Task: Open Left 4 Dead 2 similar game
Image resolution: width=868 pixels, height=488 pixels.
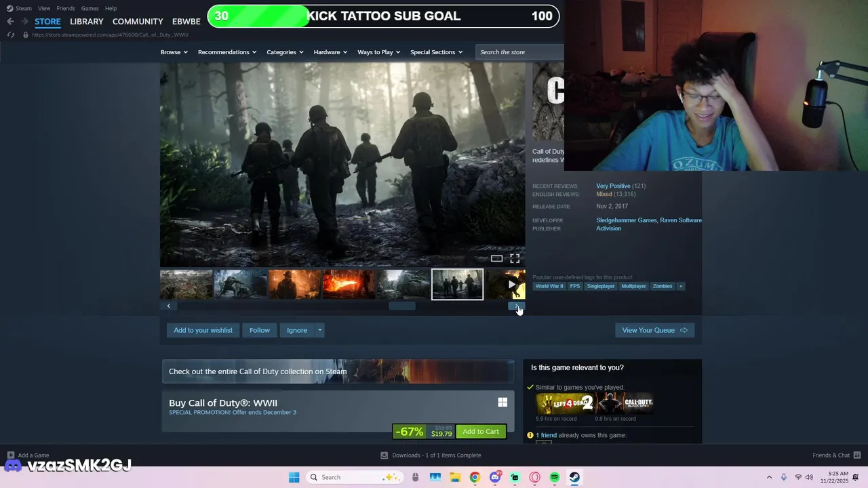Action: coord(564,403)
